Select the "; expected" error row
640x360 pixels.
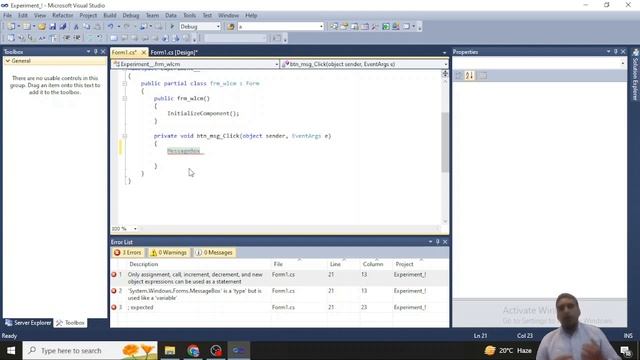(x=280, y=307)
